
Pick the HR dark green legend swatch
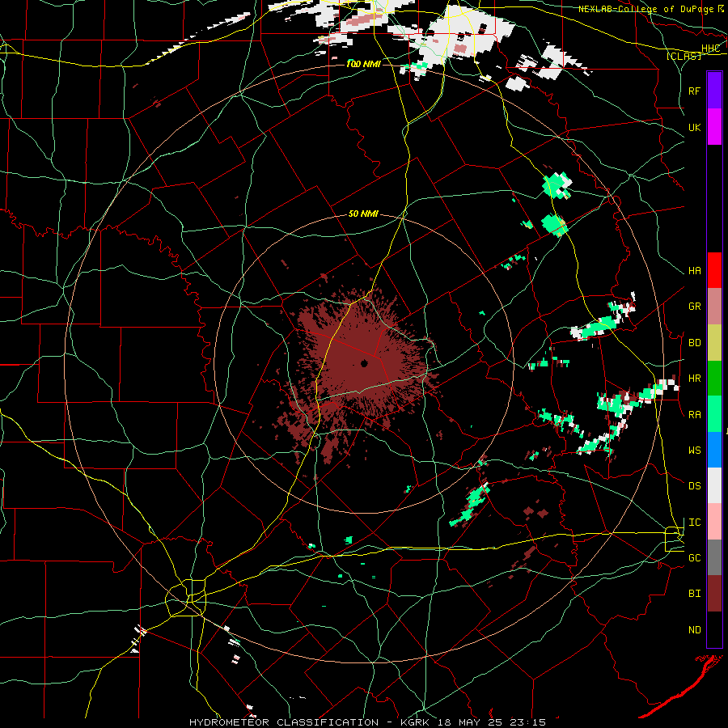point(714,378)
